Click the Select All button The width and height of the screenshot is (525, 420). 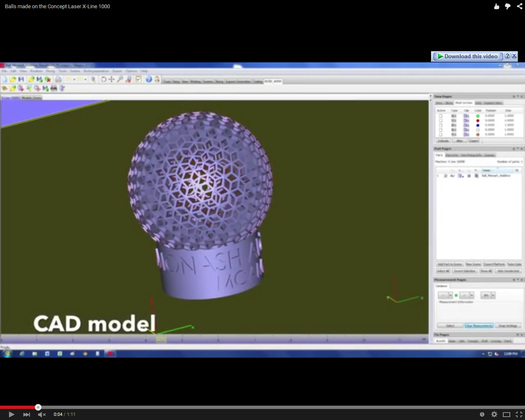click(x=443, y=271)
